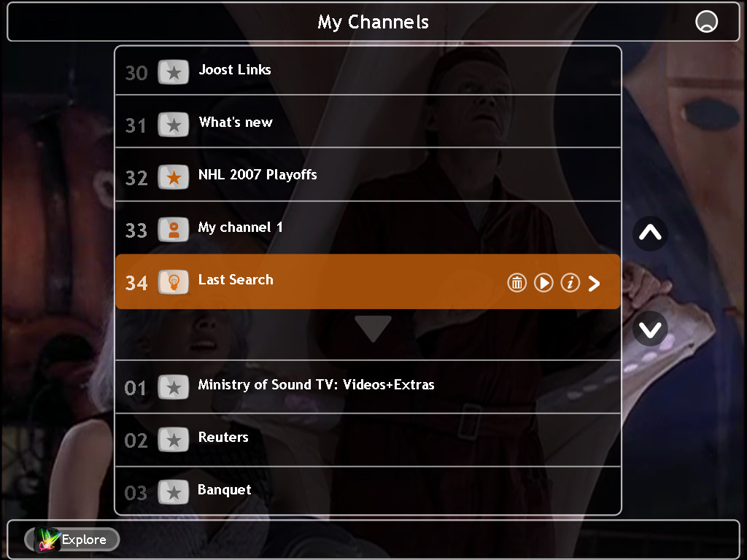Screen dimensions: 747x560
Task: Click the lightbulb icon of Last Search
Action: click(x=174, y=282)
